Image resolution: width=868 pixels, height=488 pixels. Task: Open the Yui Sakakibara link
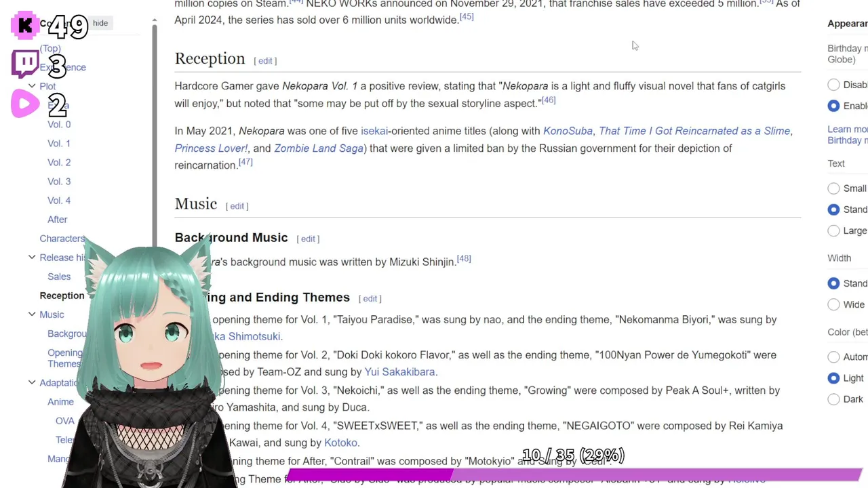pos(400,372)
